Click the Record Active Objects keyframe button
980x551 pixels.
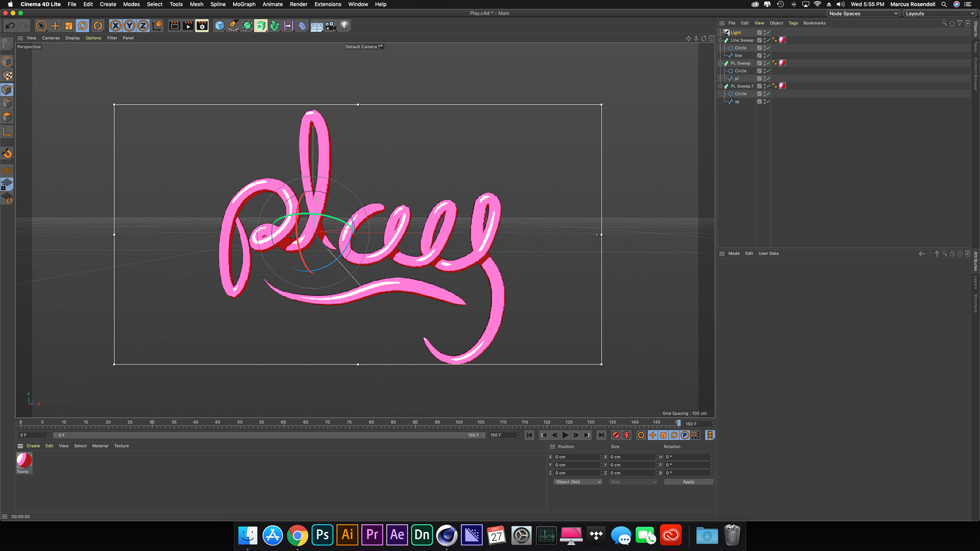click(616, 435)
